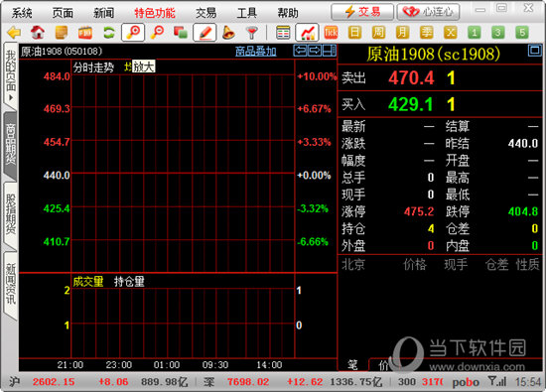
Task: Switch to quarterly 季 chart period
Action: coord(426,33)
